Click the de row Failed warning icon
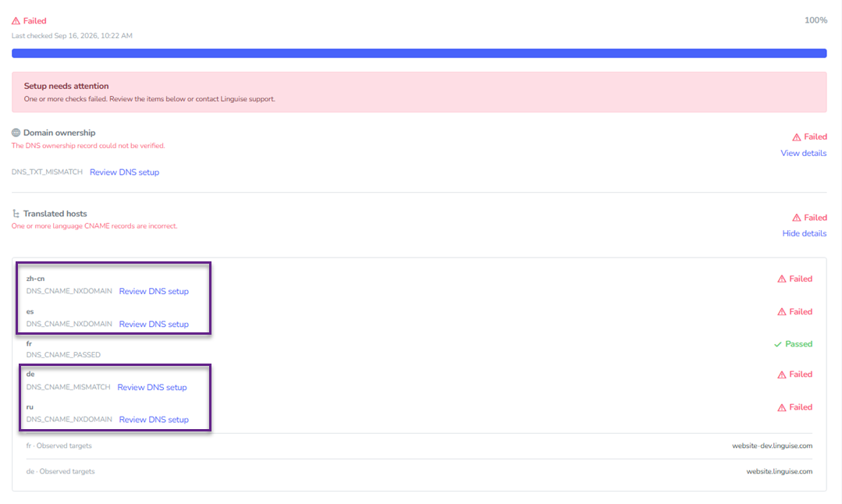Viewport: 842px width, 504px height. 782,374
